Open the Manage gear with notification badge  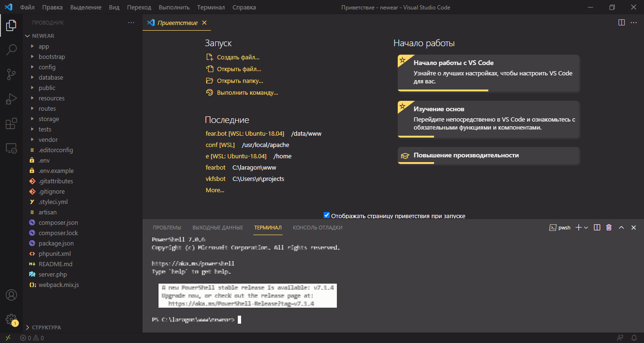tap(11, 319)
